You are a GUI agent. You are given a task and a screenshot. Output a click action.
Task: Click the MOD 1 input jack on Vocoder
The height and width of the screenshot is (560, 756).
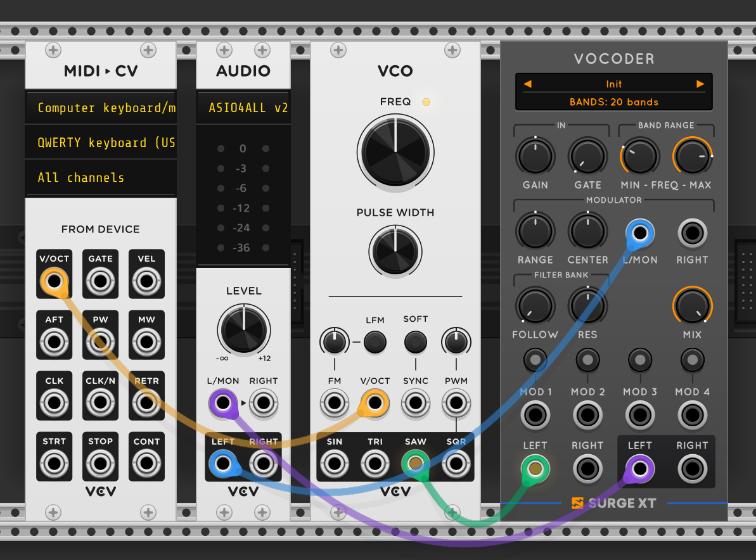pos(535,416)
